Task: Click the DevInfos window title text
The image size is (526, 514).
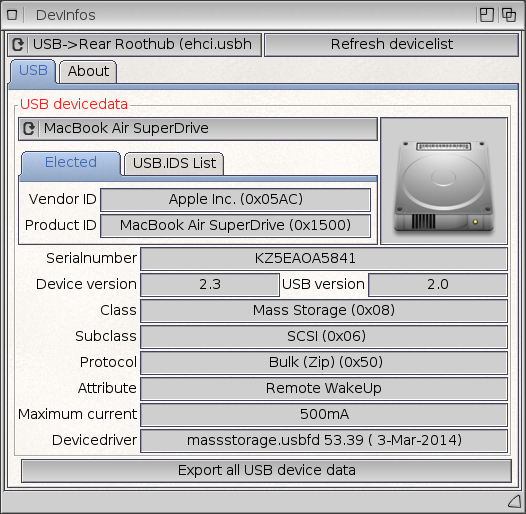Action: pos(66,15)
